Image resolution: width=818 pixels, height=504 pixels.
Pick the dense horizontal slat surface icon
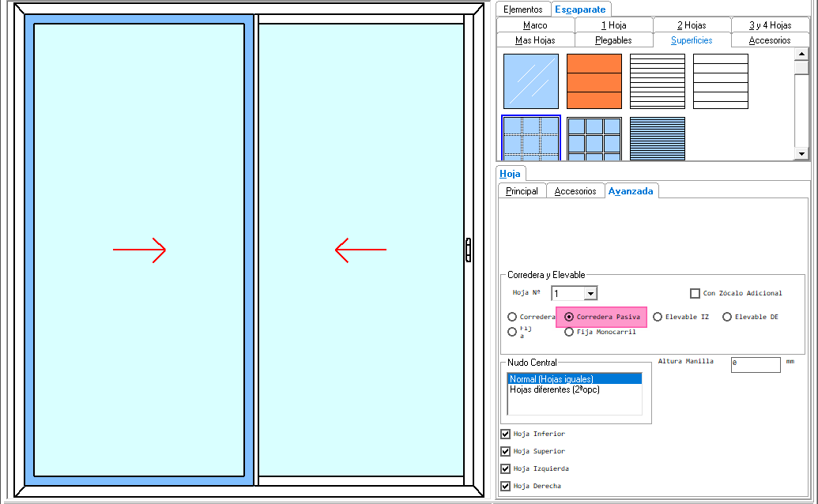(x=658, y=81)
